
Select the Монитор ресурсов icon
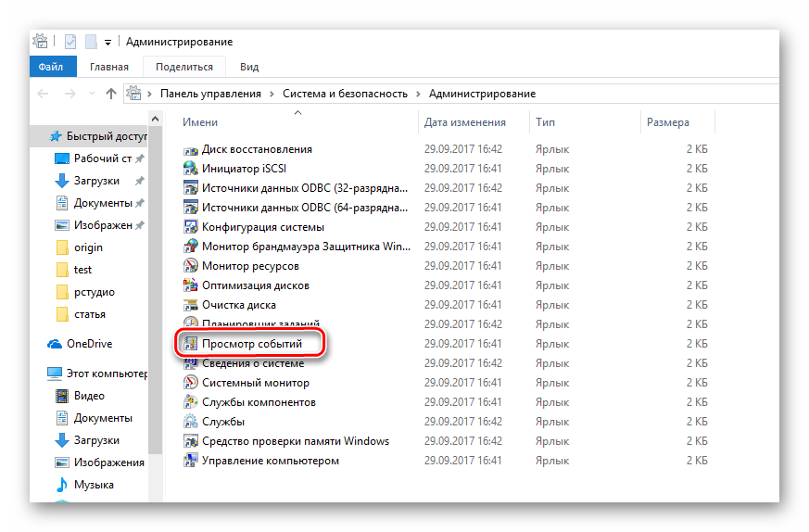pos(191,266)
